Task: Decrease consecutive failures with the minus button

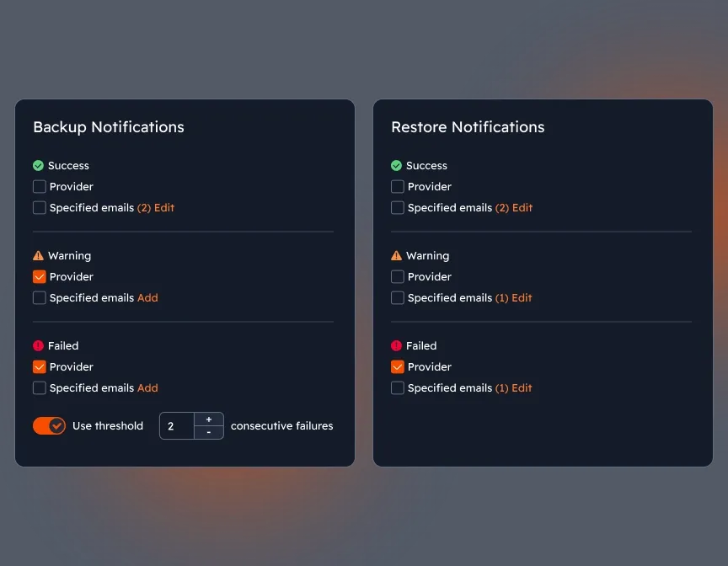Action: tap(208, 432)
